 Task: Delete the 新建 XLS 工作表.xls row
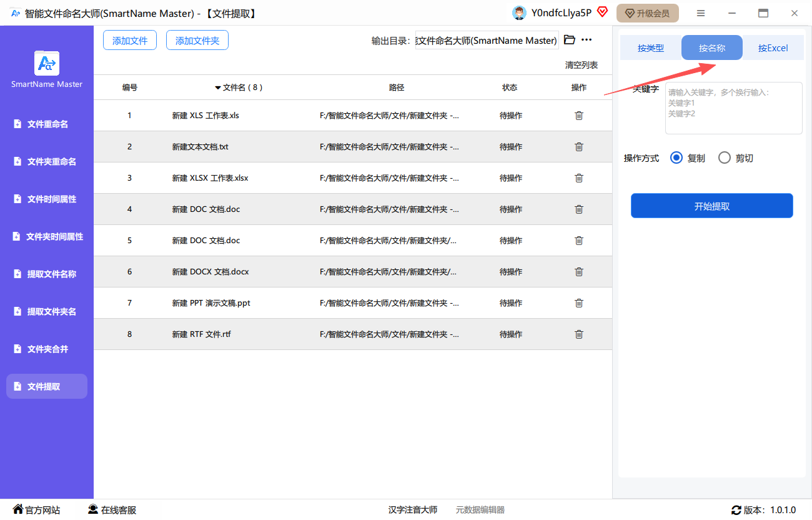tap(578, 116)
